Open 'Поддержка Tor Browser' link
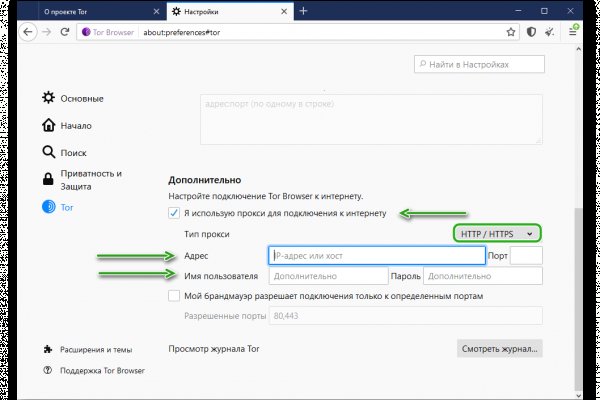The width and height of the screenshot is (600, 400). [x=102, y=370]
